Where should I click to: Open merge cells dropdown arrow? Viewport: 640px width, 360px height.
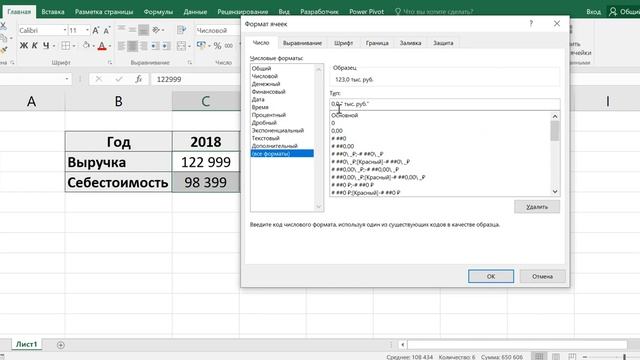coord(189,46)
